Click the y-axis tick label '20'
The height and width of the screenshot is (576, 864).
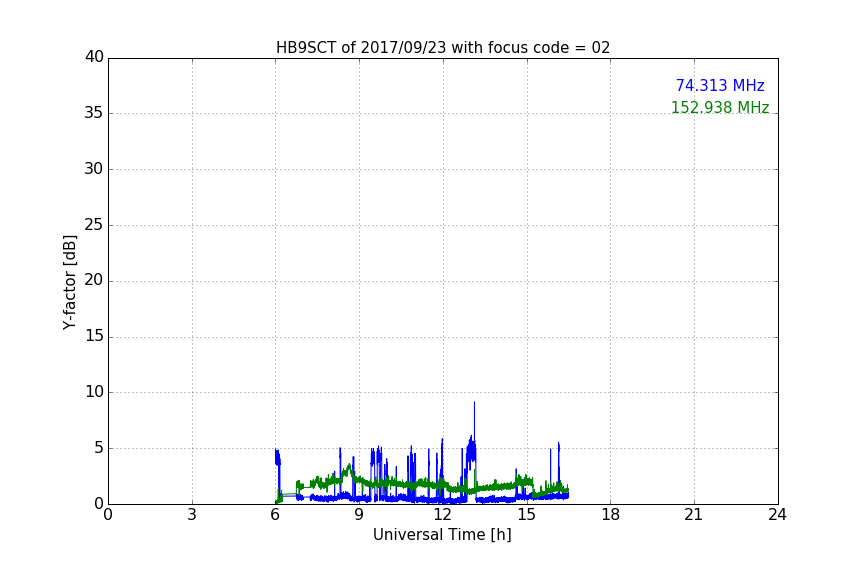point(94,280)
